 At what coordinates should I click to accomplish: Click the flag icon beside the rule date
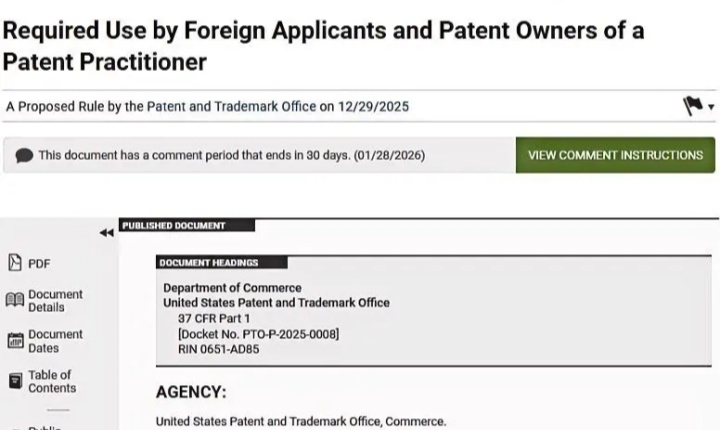click(692, 106)
